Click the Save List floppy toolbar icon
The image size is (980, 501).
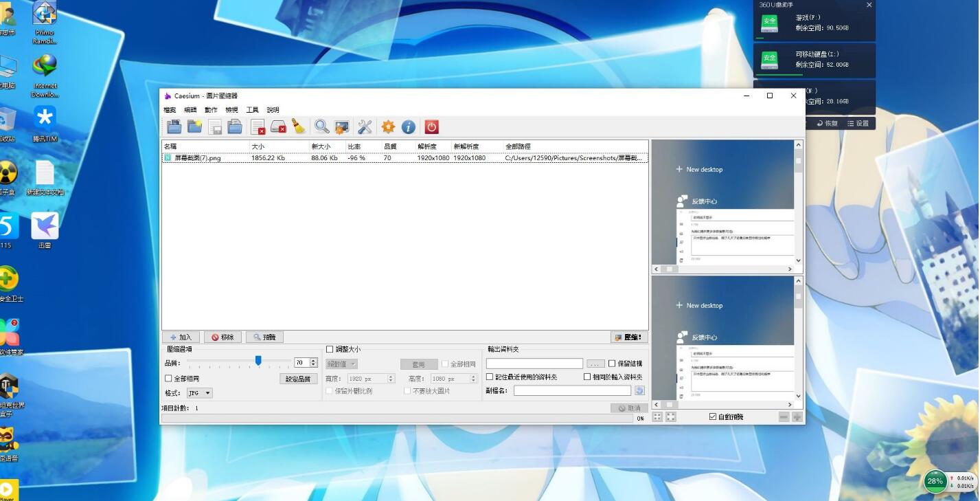[215, 126]
